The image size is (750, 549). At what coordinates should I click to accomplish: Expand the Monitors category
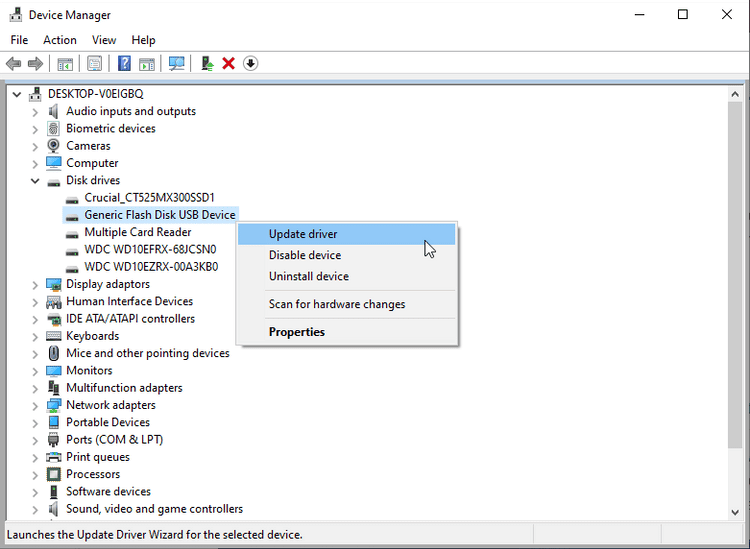[35, 371]
